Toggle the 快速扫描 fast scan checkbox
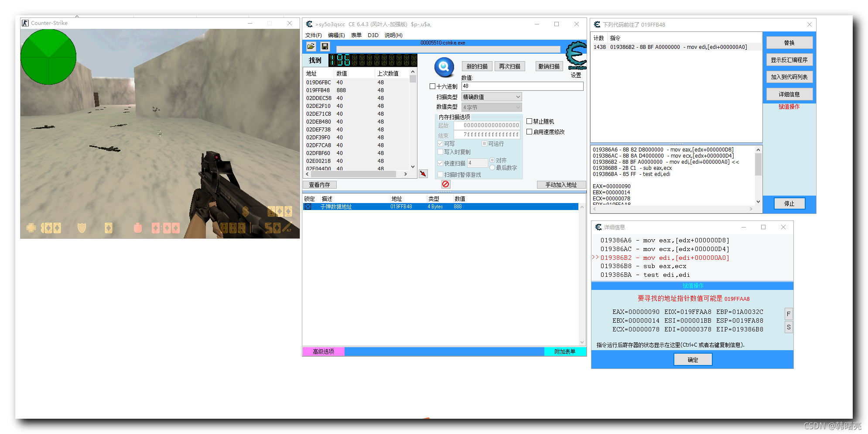 pyautogui.click(x=441, y=163)
